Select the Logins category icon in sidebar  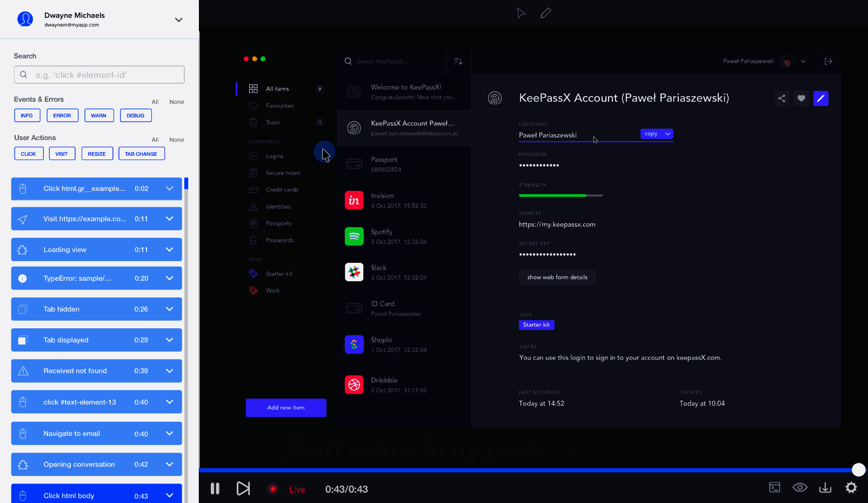[x=253, y=156]
